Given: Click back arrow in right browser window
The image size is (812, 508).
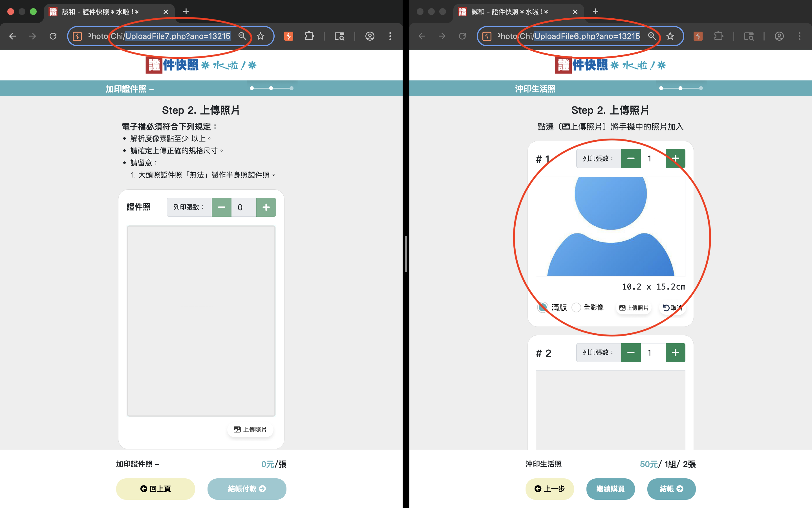Looking at the screenshot, I should click(x=422, y=36).
